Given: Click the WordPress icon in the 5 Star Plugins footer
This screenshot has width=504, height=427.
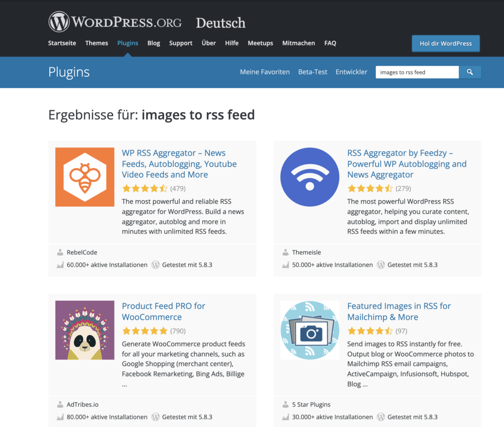Looking at the screenshot, I should pos(381,417).
